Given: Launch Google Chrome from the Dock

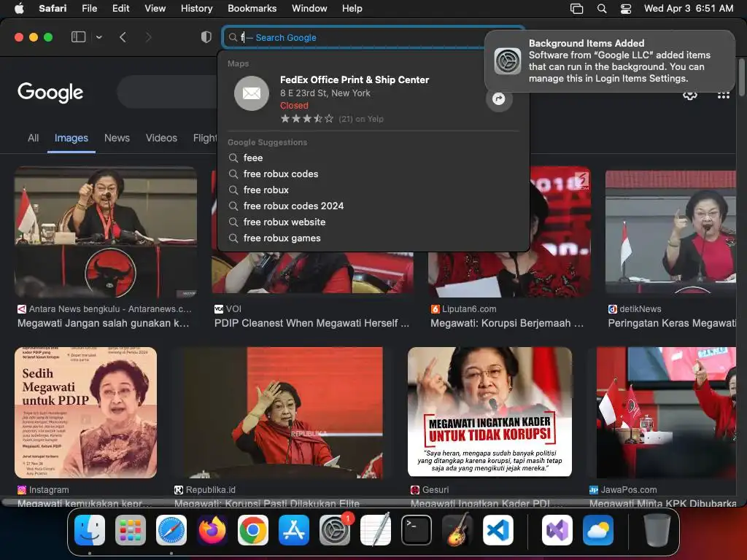Looking at the screenshot, I should coord(253,530).
